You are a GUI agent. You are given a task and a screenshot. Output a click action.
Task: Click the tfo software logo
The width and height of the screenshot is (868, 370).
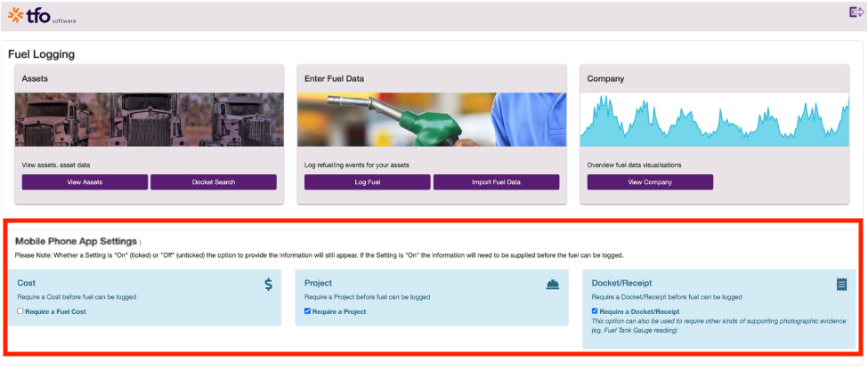pos(42,15)
